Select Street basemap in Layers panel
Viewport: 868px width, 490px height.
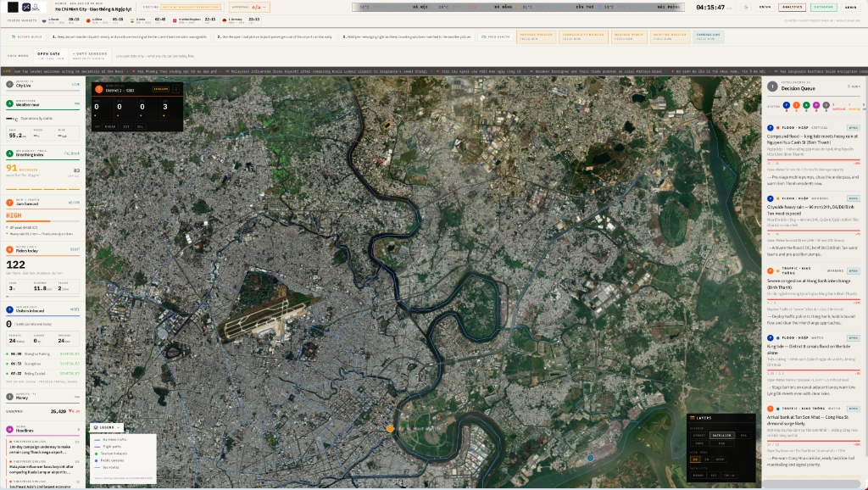click(699, 435)
